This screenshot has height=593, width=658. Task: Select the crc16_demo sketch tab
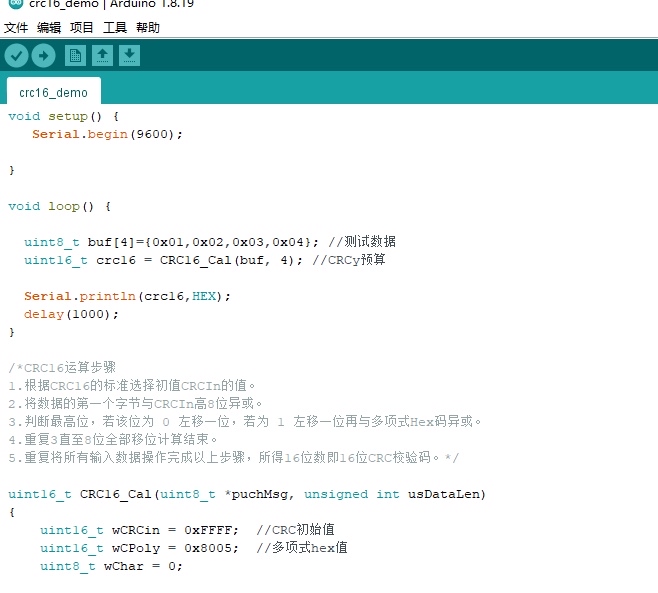point(54,92)
